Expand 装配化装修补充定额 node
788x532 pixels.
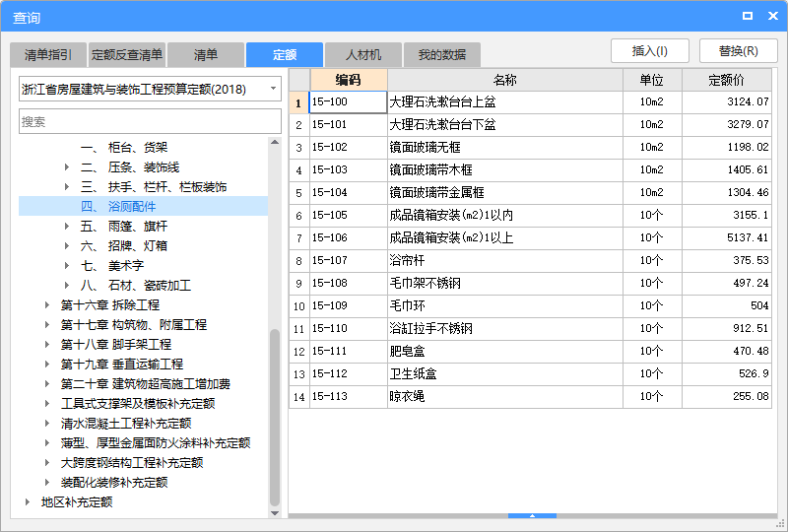pos(46,482)
